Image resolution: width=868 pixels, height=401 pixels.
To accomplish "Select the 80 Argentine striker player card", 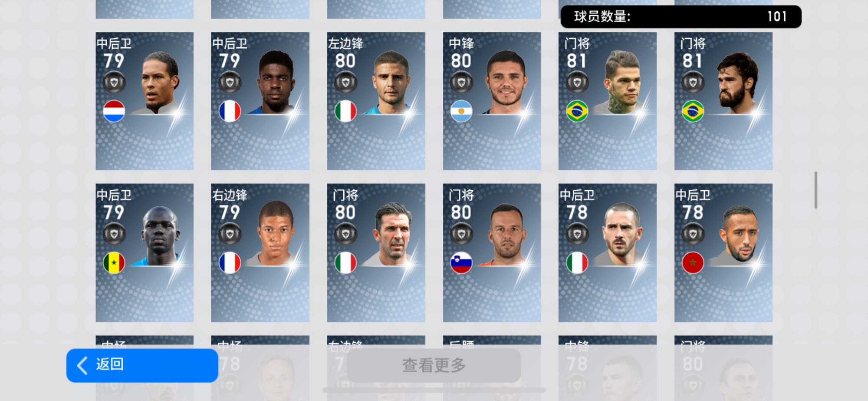I will point(492,101).
